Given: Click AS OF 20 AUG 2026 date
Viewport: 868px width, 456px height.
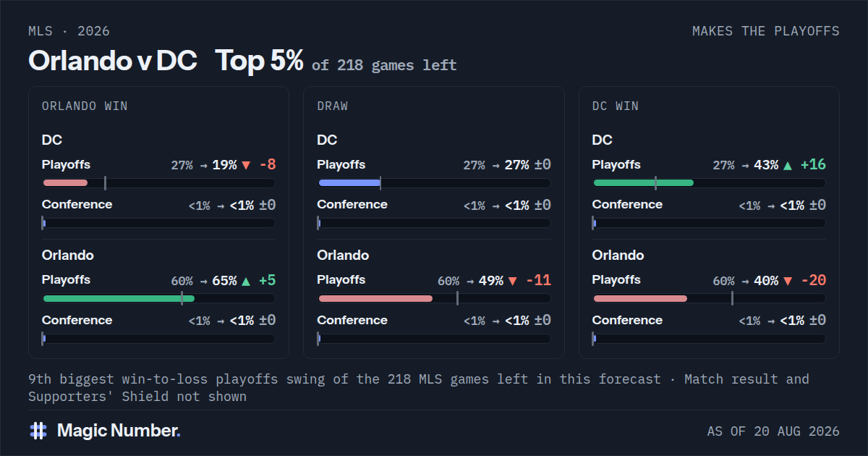Looking at the screenshot, I should 773,431.
